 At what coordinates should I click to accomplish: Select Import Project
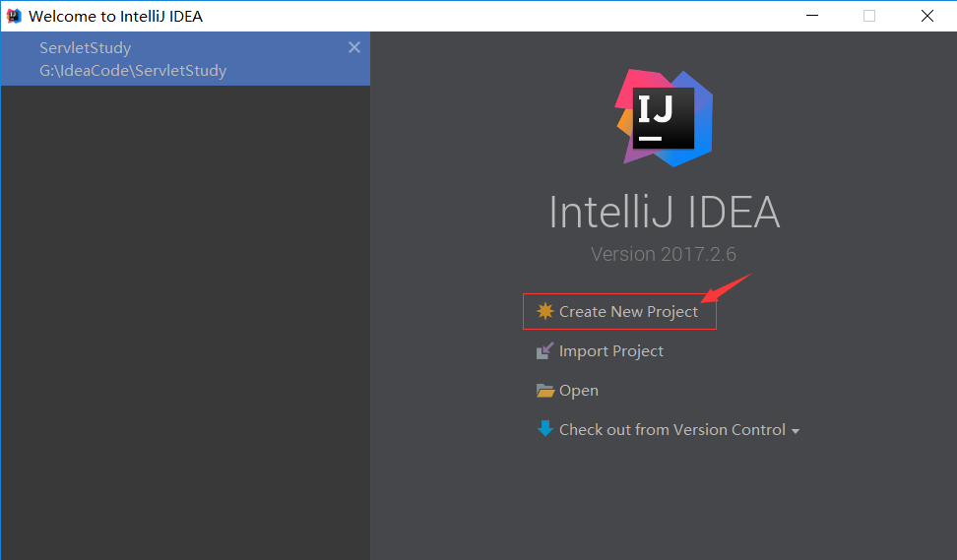coord(611,351)
